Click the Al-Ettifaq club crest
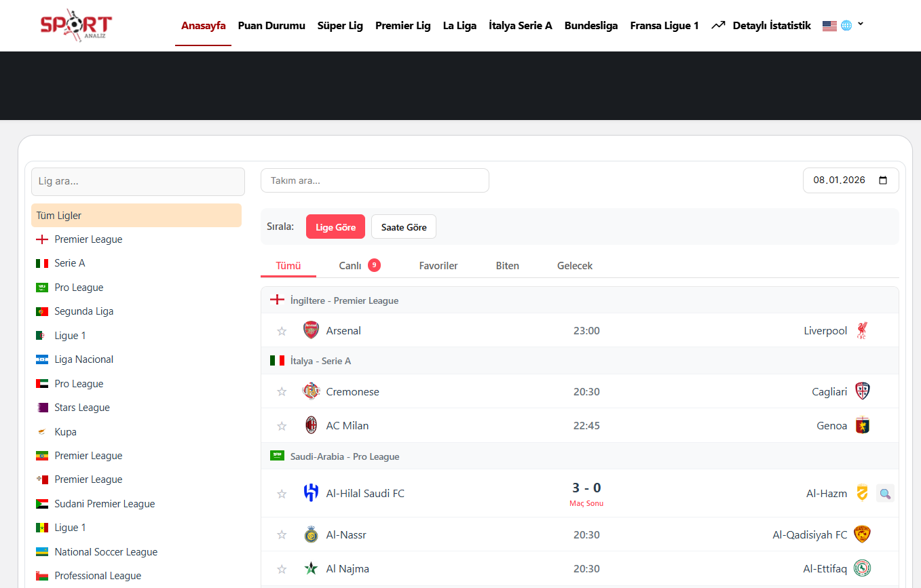The width and height of the screenshot is (921, 588). point(862,568)
